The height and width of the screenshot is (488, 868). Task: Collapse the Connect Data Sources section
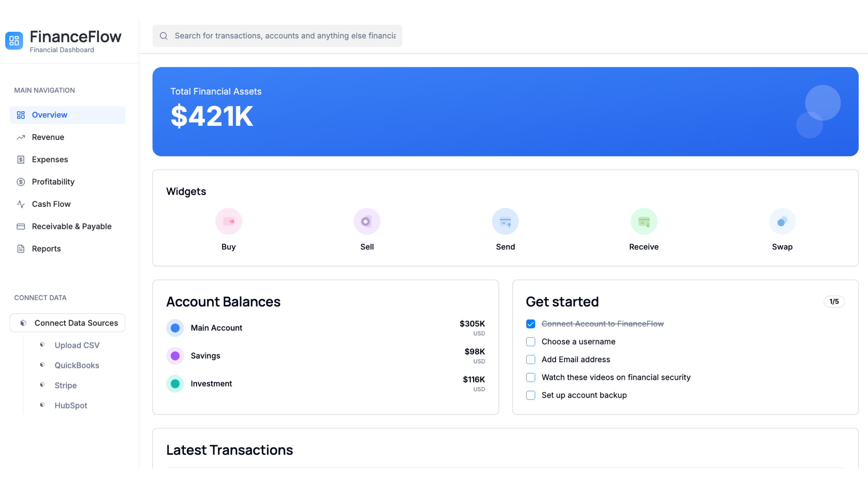coord(68,323)
